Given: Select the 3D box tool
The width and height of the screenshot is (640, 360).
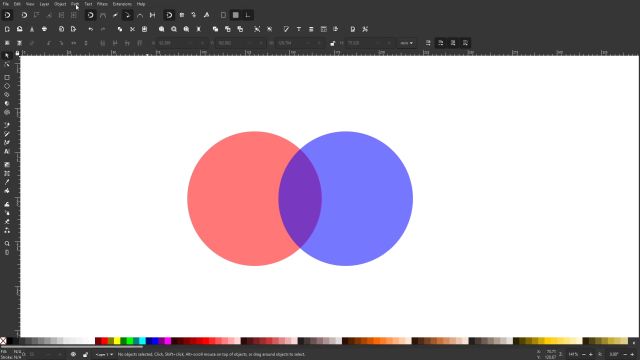Looking at the screenshot, I should 7,104.
